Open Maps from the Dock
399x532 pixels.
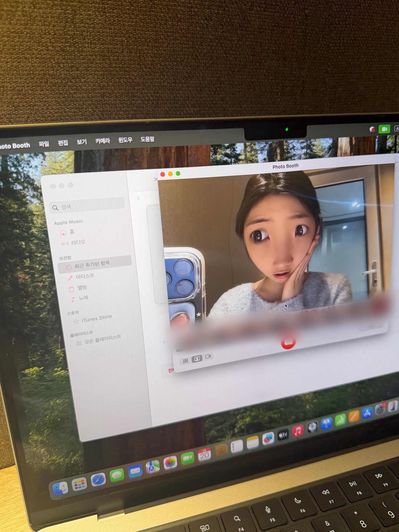[153, 467]
